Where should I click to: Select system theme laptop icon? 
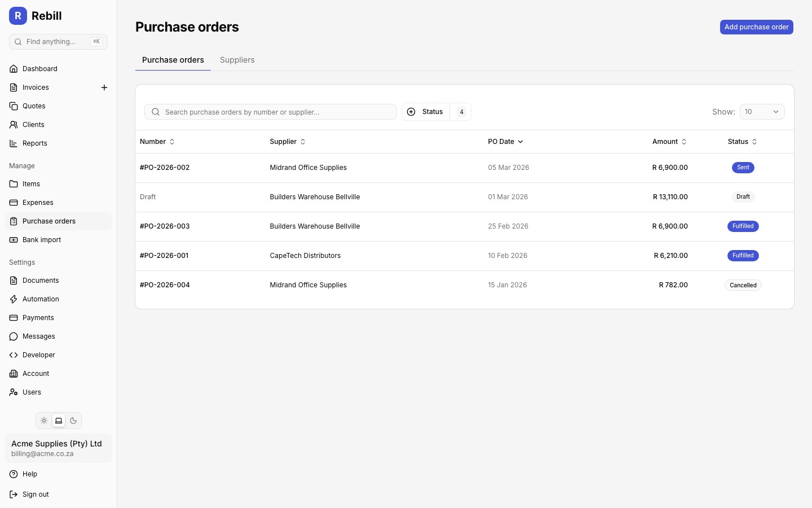59,421
